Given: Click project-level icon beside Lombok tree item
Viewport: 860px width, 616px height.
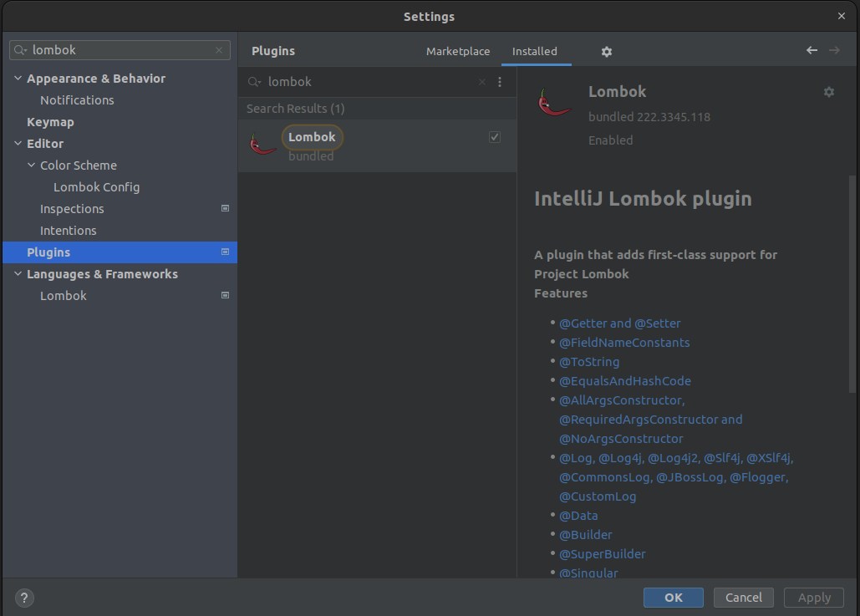Looking at the screenshot, I should 225,295.
